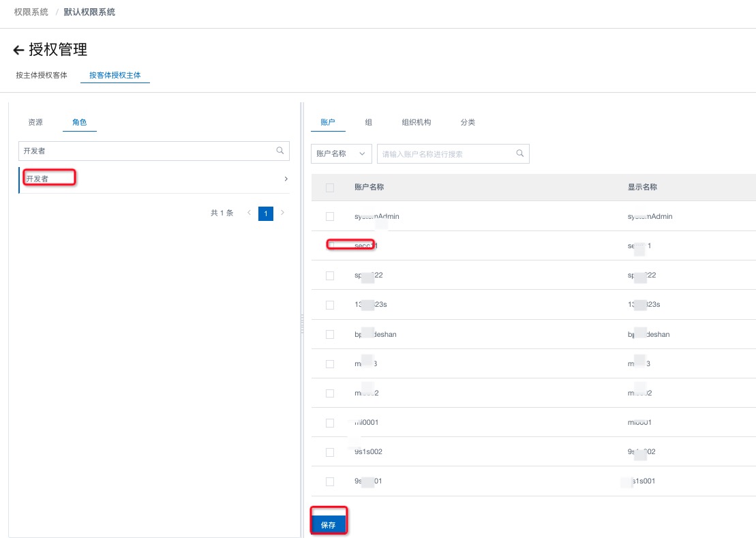Viewport: 756px width, 538px height.
Task: Select the checkbox for account 9s1s002
Action: pyautogui.click(x=330, y=452)
